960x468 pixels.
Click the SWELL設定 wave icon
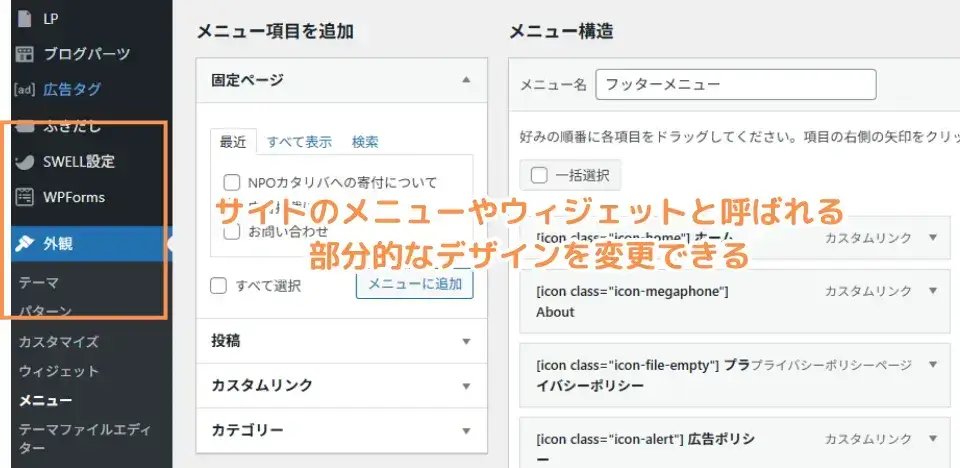[24, 162]
